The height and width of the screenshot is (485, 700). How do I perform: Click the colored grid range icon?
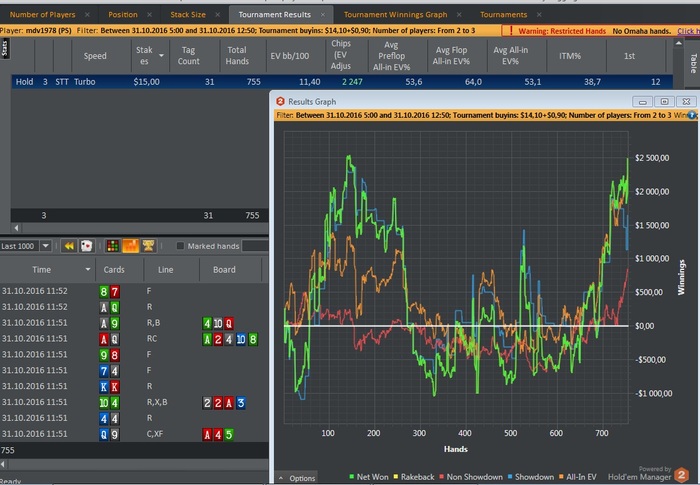tap(113, 246)
